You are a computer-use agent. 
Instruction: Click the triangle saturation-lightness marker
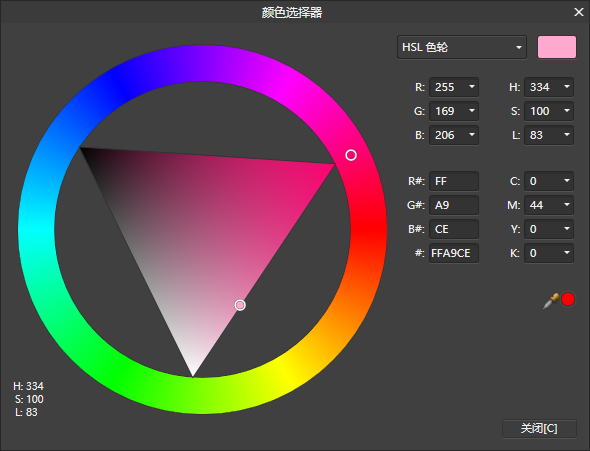point(240,305)
